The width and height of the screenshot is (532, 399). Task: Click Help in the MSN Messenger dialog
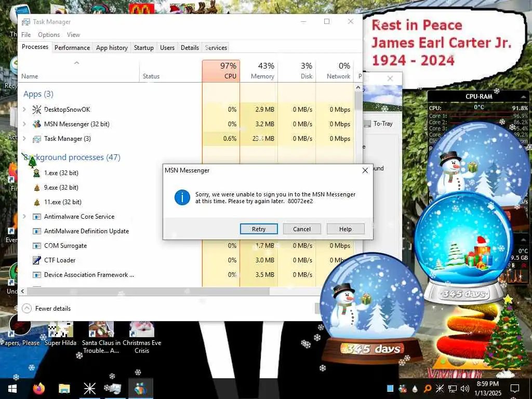click(345, 229)
